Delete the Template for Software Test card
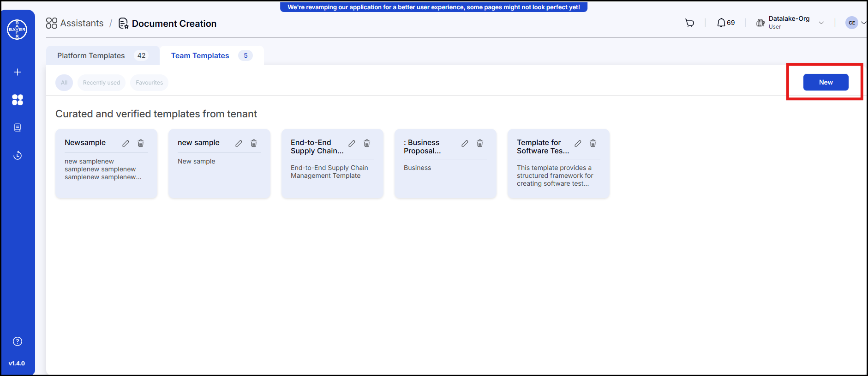This screenshot has height=376, width=868. pyautogui.click(x=593, y=143)
